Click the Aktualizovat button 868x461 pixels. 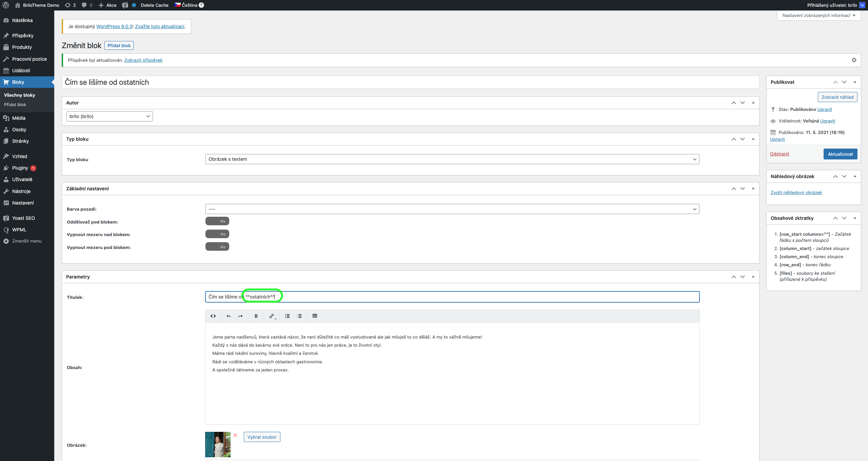point(840,154)
